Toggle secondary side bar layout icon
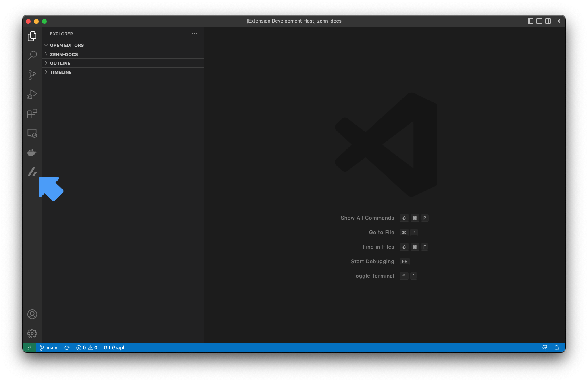The image size is (588, 382). point(548,21)
